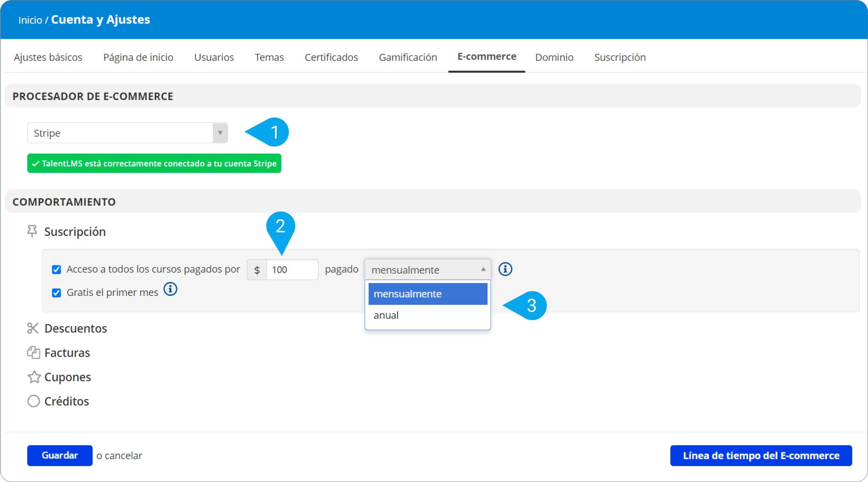Click the cancelar link
868x482 pixels.
pos(123,456)
